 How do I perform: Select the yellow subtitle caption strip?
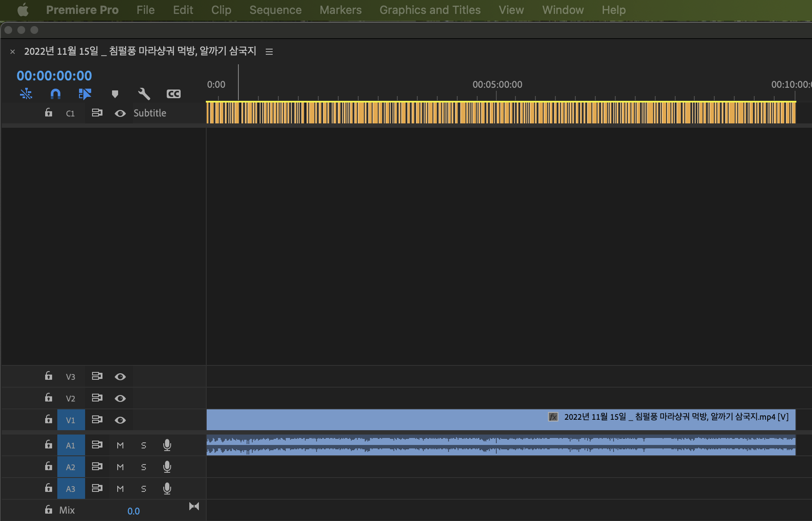[501, 113]
